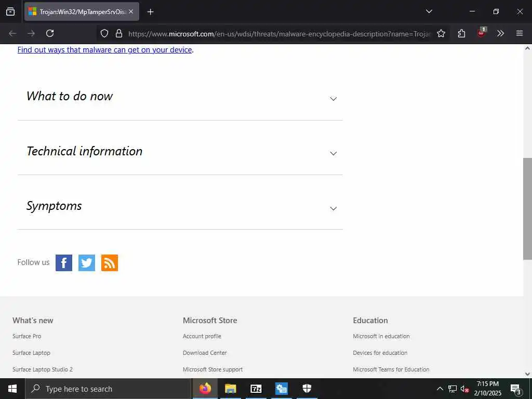
Task: Open the blue taskbar app beside 7-Zip
Action: 281,389
